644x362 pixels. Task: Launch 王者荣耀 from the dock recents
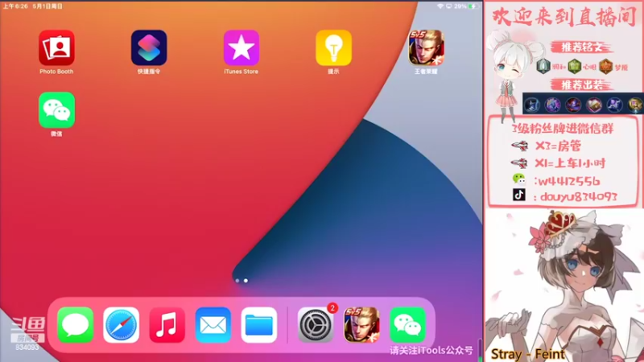361,325
